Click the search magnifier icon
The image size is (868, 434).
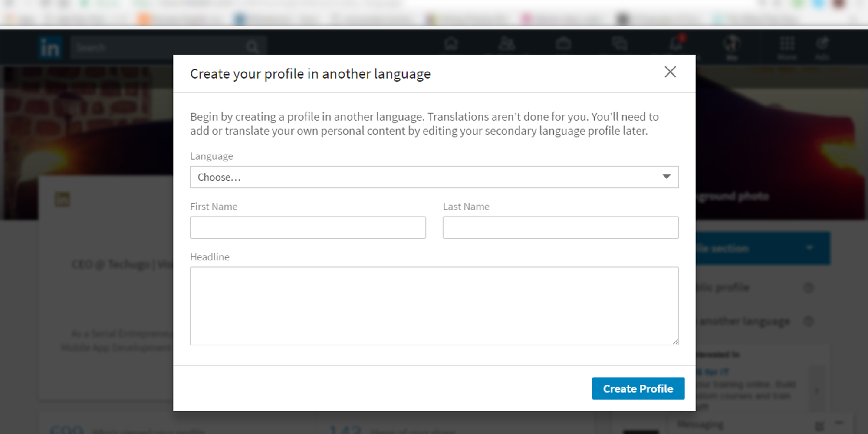[252, 46]
